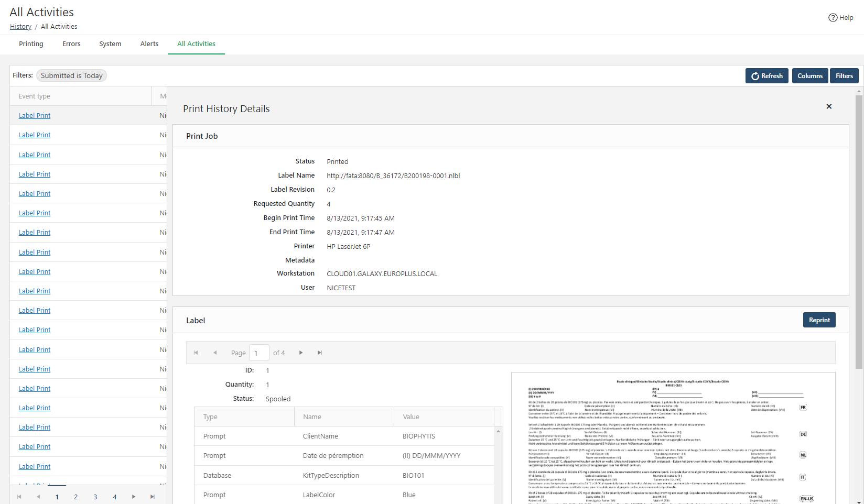Close the Print History Details panel
864x504 pixels.
pos(829,106)
